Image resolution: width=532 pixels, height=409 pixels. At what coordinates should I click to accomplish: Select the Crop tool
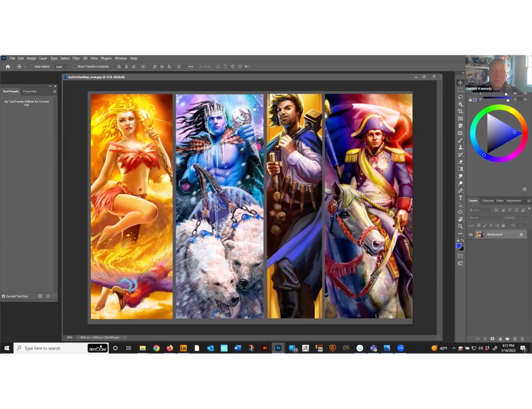[x=460, y=111]
